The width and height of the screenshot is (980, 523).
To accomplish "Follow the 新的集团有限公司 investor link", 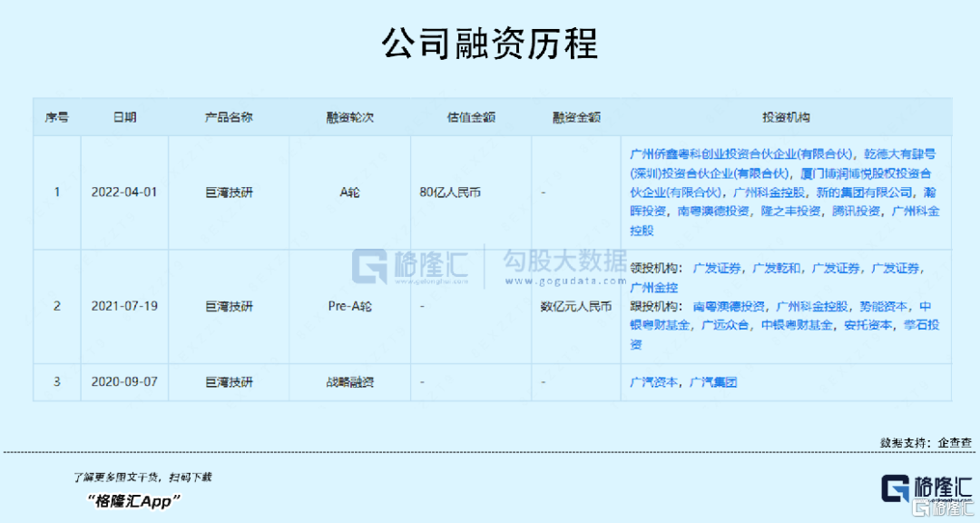I will [x=865, y=192].
